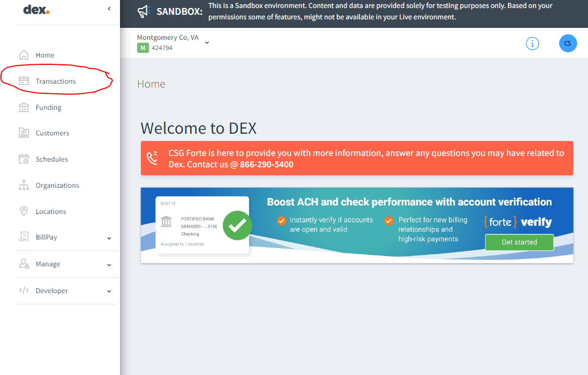Screen dimensions: 588x375
Task: Open the Home menu item
Action: coord(45,55)
